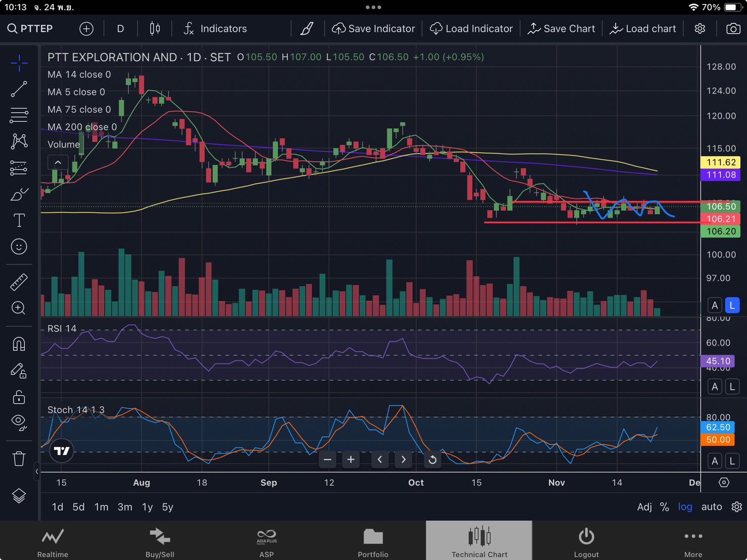
Task: Toggle Stoch pane log scale L button
Action: (732, 460)
